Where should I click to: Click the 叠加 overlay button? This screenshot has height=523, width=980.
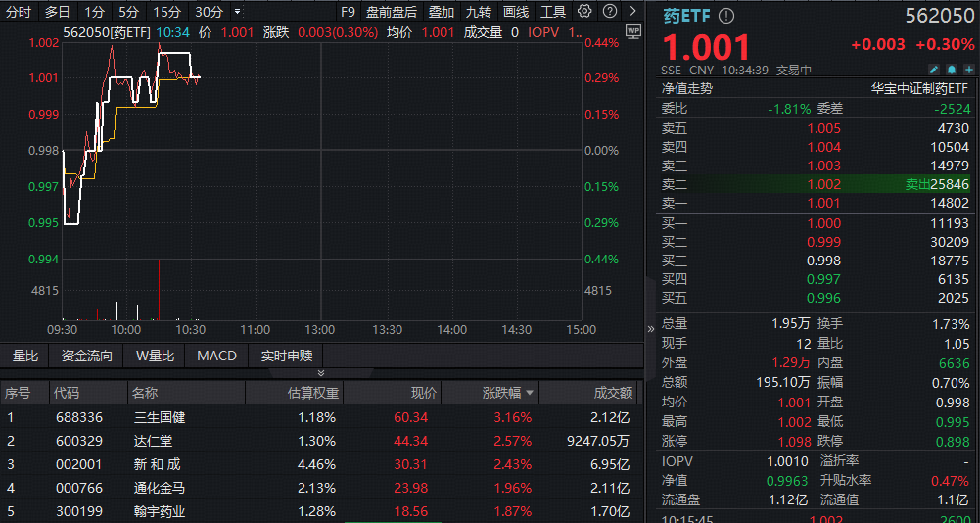tap(442, 11)
